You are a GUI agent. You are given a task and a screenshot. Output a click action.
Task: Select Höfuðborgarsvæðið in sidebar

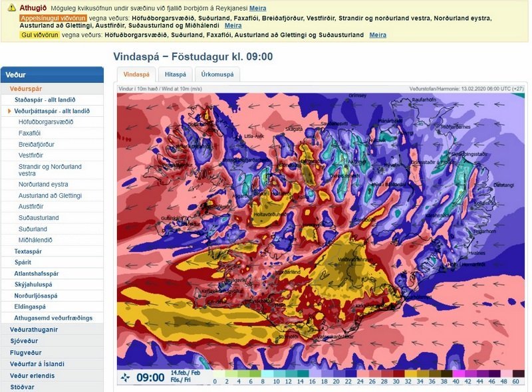(46, 122)
